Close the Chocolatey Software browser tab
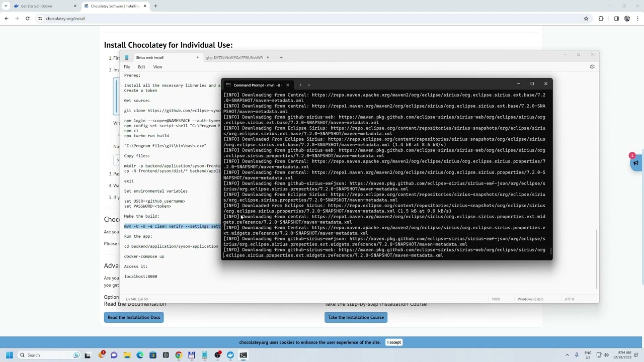644x362 pixels. 145,6
